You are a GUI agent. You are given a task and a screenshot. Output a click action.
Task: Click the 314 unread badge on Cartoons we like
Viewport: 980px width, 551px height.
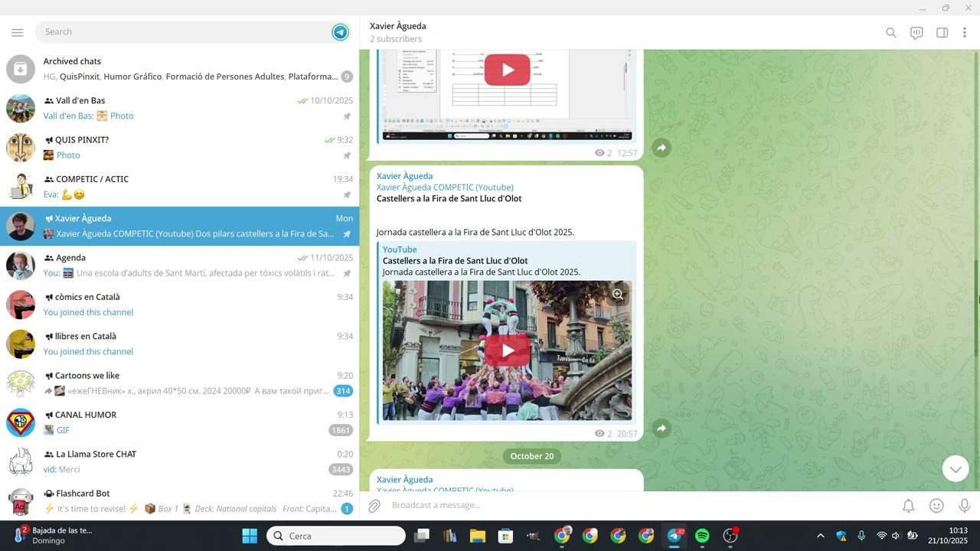tap(343, 391)
